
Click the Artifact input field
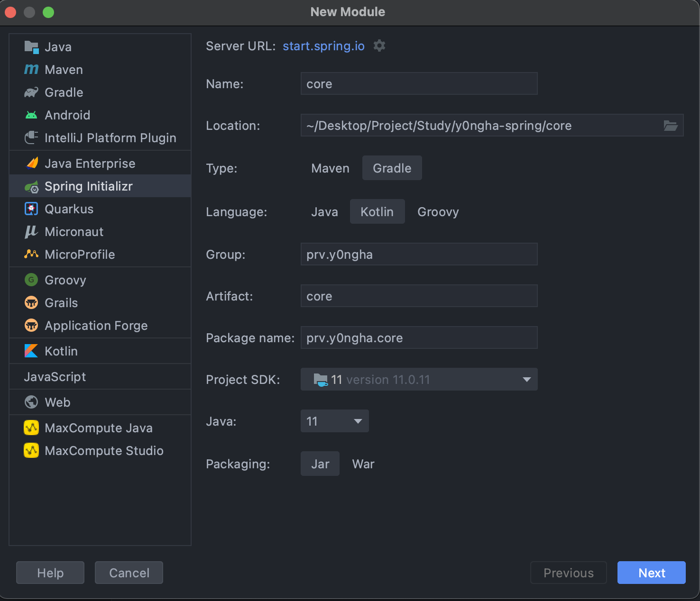[419, 296]
